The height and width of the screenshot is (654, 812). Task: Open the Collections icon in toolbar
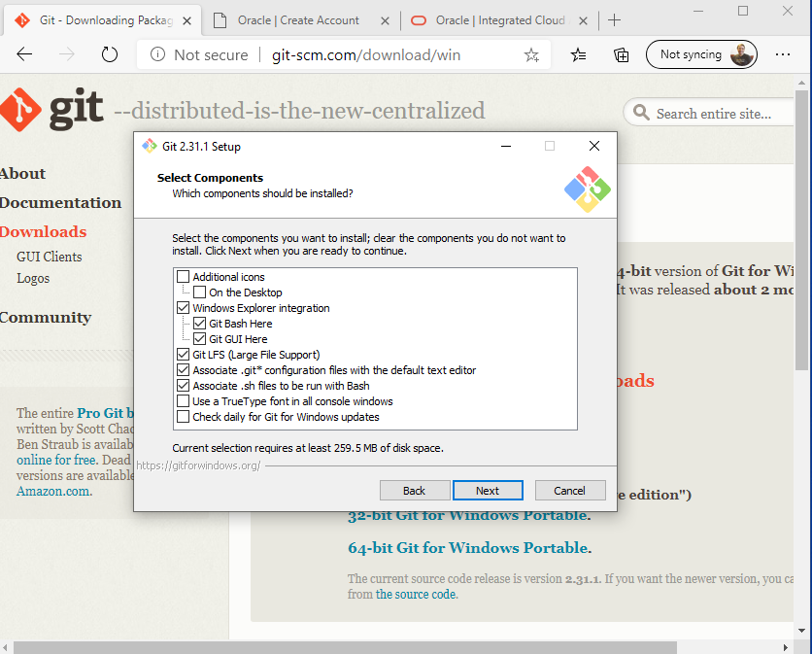(621, 55)
